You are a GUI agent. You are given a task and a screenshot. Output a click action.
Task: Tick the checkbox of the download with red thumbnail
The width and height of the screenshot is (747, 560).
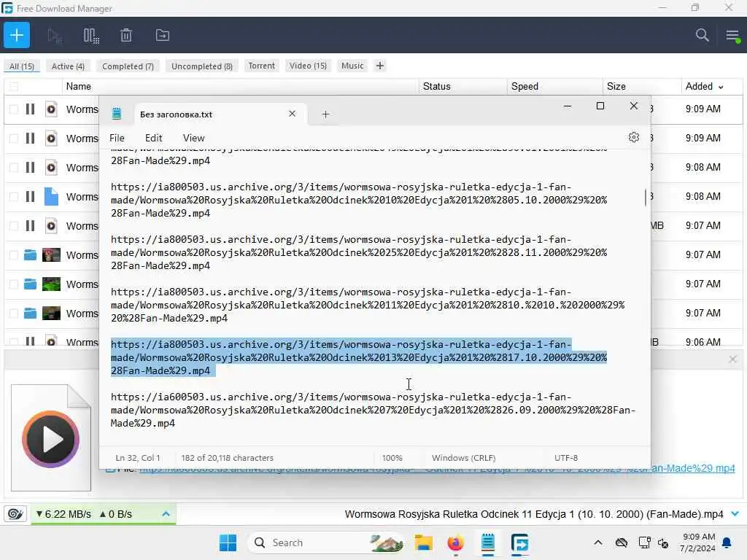[15, 254]
